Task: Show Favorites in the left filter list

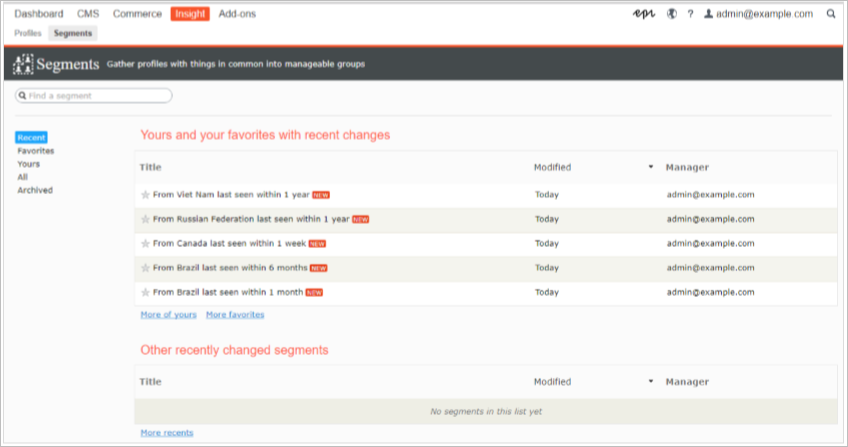Action: (x=36, y=151)
